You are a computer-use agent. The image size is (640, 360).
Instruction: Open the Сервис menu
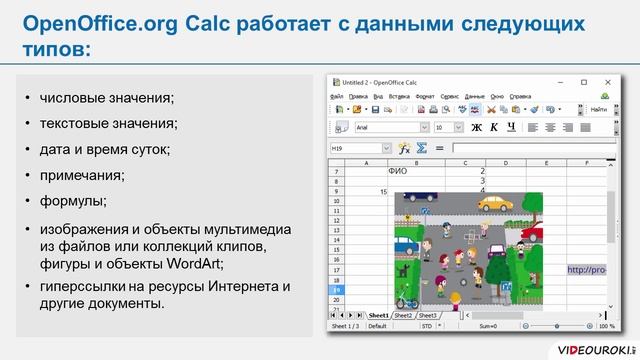[450, 97]
